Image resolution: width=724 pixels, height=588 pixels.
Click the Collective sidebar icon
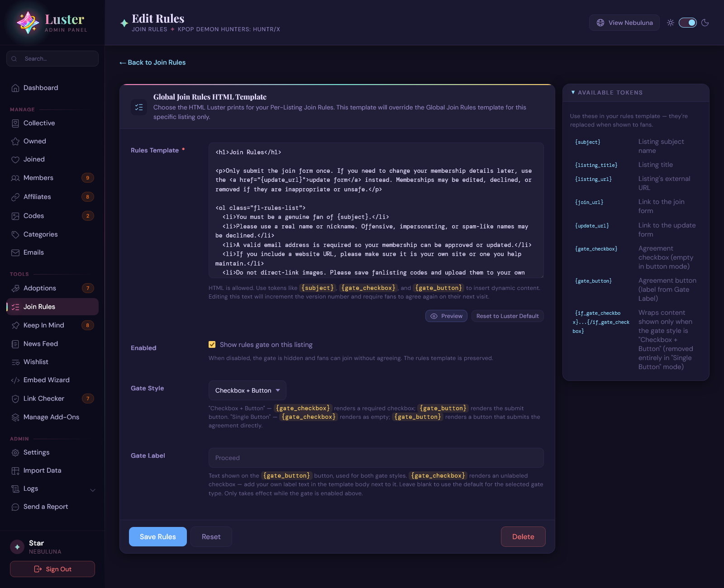coord(15,123)
